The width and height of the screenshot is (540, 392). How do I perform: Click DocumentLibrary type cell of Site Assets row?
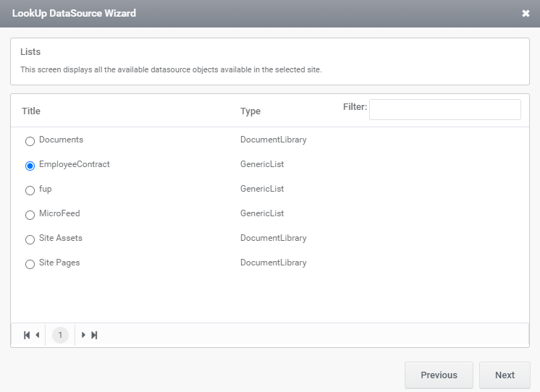tap(274, 238)
